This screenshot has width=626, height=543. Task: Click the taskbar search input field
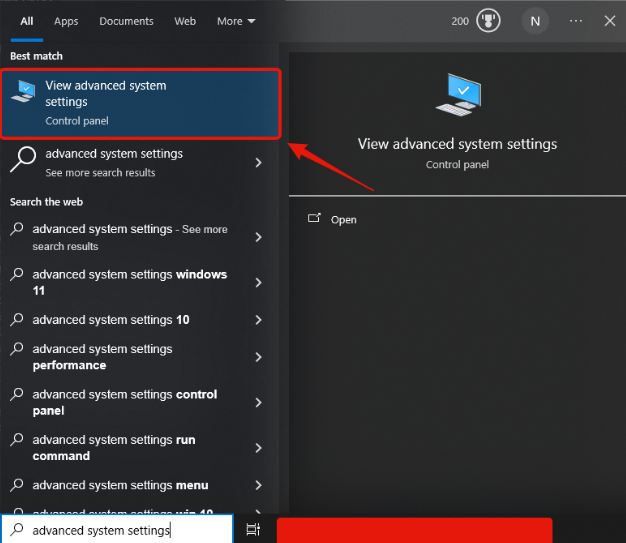pyautogui.click(x=117, y=529)
